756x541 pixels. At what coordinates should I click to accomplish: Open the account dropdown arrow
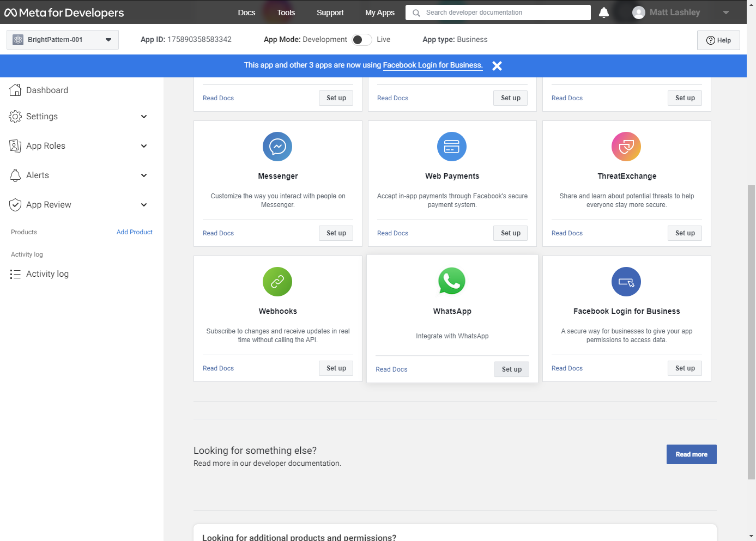pyautogui.click(x=726, y=13)
